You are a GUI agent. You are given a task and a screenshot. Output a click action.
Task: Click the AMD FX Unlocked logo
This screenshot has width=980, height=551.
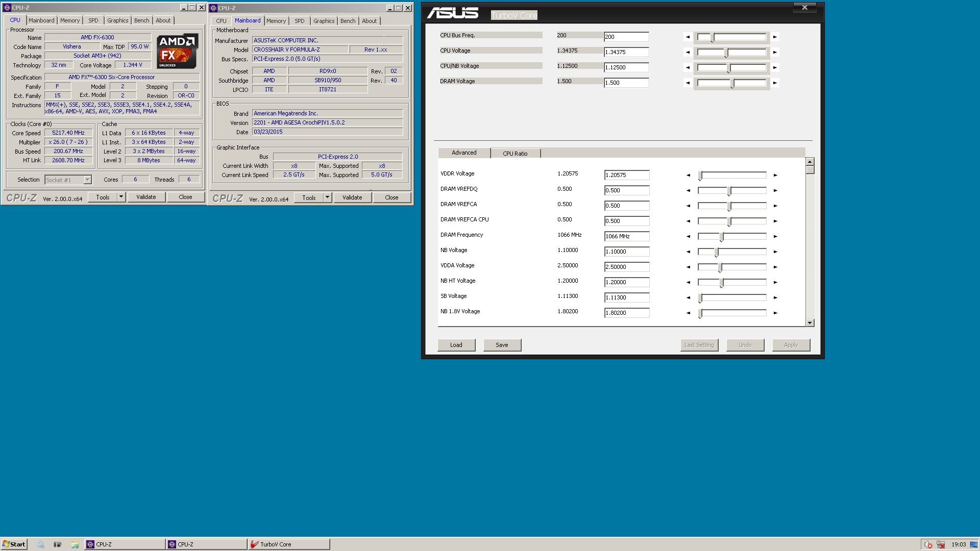tap(177, 51)
